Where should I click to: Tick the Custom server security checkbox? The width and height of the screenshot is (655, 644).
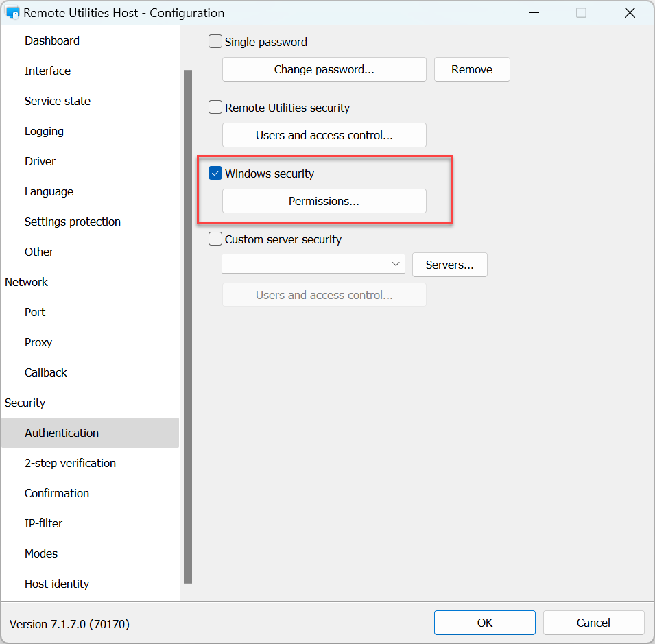[215, 239]
